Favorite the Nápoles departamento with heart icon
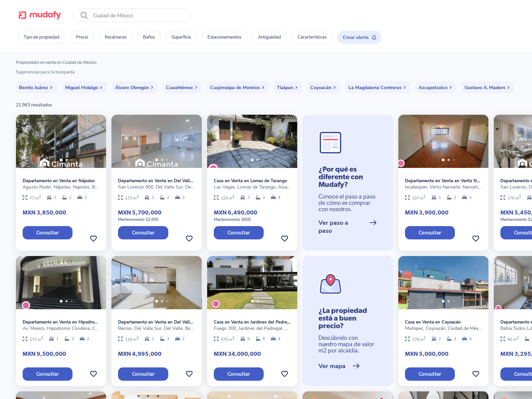The width and height of the screenshot is (532, 399). pyautogui.click(x=93, y=238)
